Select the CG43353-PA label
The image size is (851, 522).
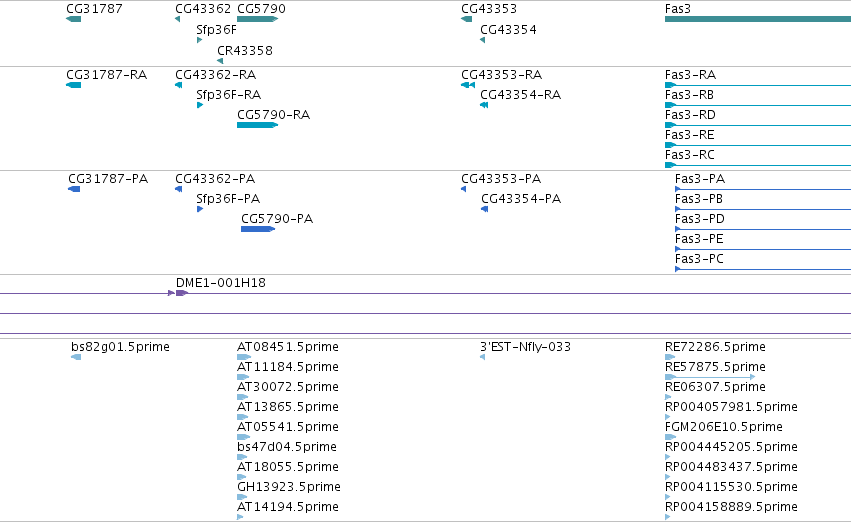point(501,179)
